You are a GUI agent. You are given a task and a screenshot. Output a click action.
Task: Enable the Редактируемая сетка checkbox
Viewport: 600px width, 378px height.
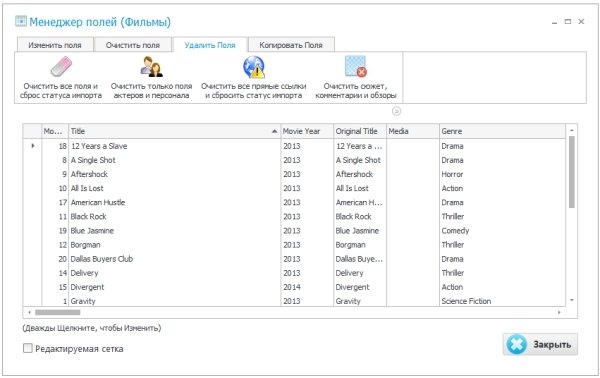coord(28,348)
